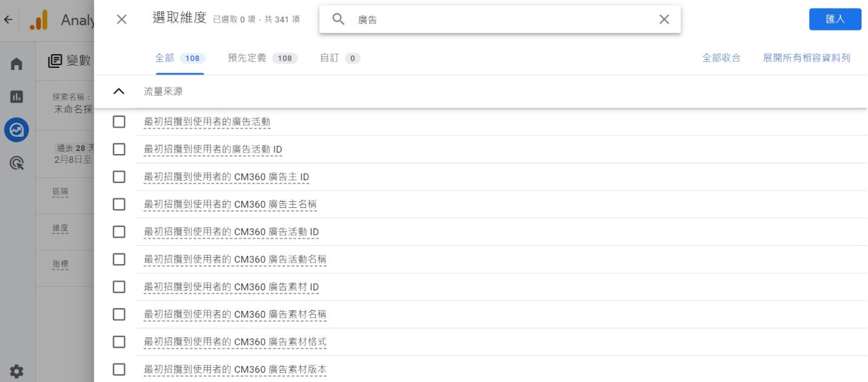Clear the search with the X icon
This screenshot has height=382, width=868.
tap(664, 19)
